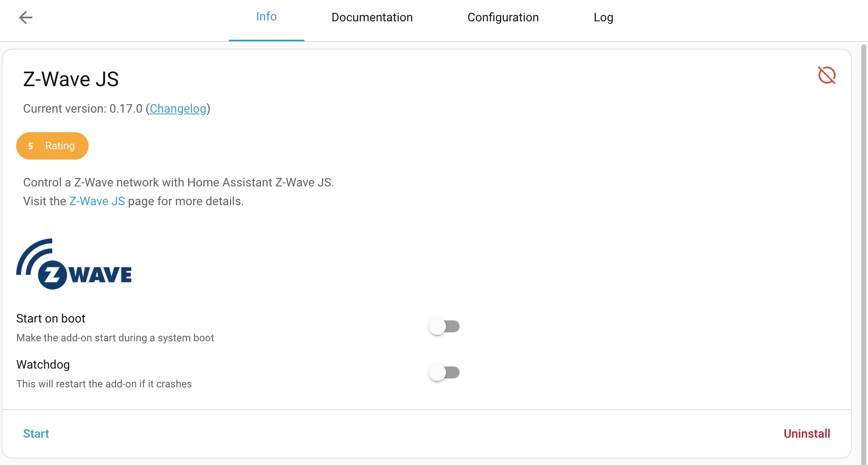Click the Z-Wave JS title heading
Screen dimensions: 868x465
71,79
